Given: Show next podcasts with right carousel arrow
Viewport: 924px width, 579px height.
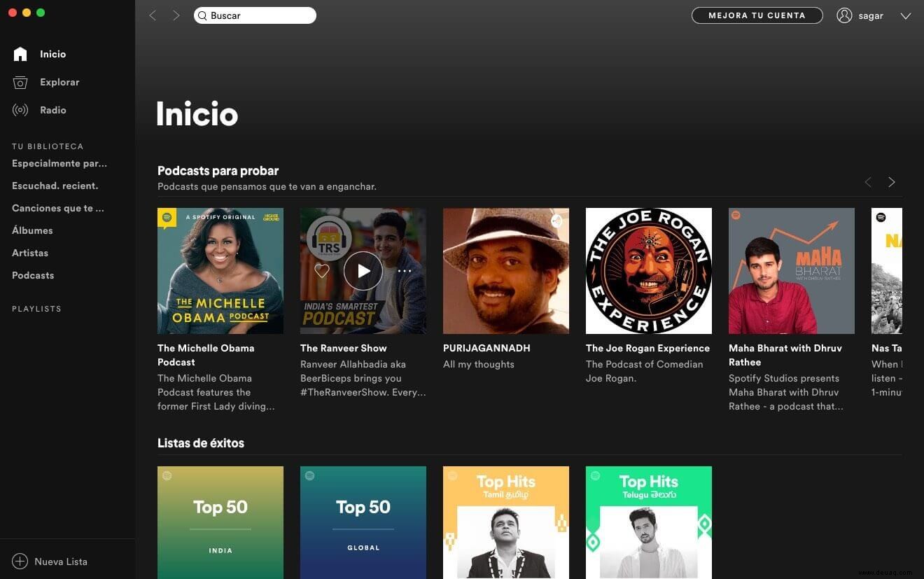Looking at the screenshot, I should point(891,182).
